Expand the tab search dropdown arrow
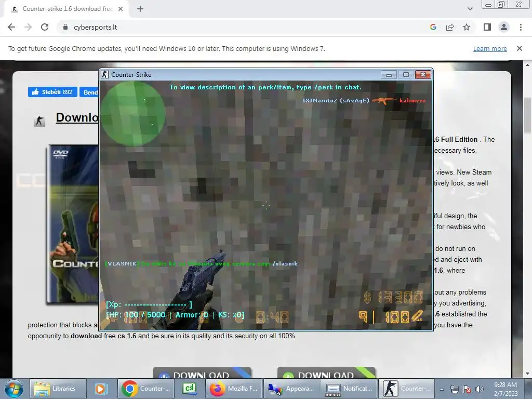 [470, 9]
